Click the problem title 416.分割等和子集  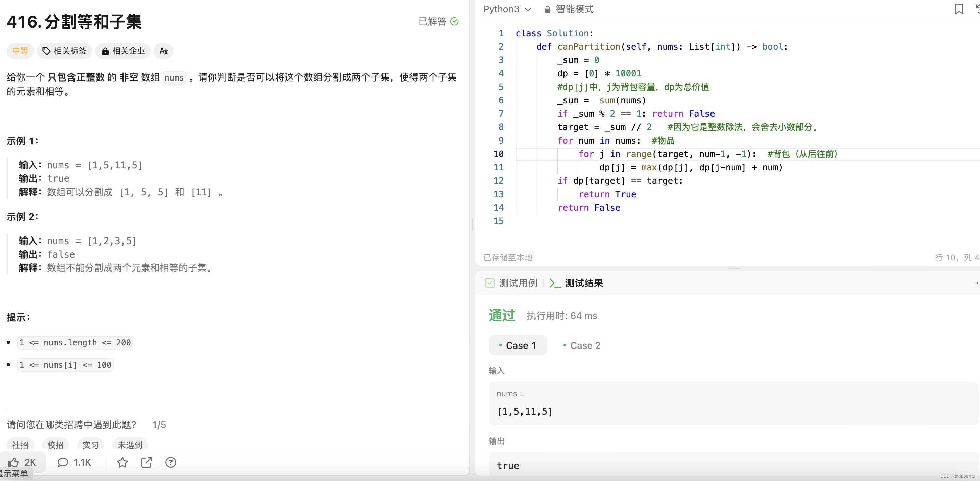click(x=74, y=22)
